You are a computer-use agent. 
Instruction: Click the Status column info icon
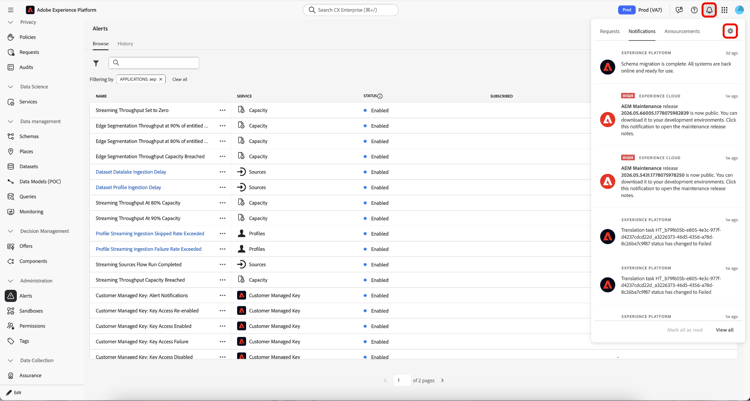pos(380,96)
